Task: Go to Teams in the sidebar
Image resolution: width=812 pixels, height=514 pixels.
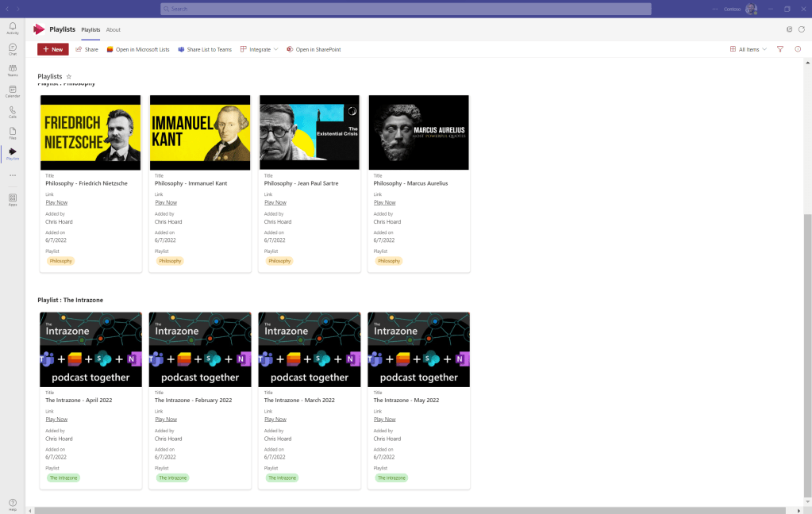Action: point(13,70)
